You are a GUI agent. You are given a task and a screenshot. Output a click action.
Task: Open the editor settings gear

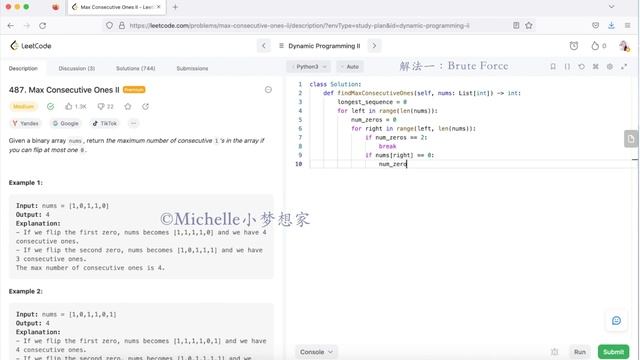609,66
